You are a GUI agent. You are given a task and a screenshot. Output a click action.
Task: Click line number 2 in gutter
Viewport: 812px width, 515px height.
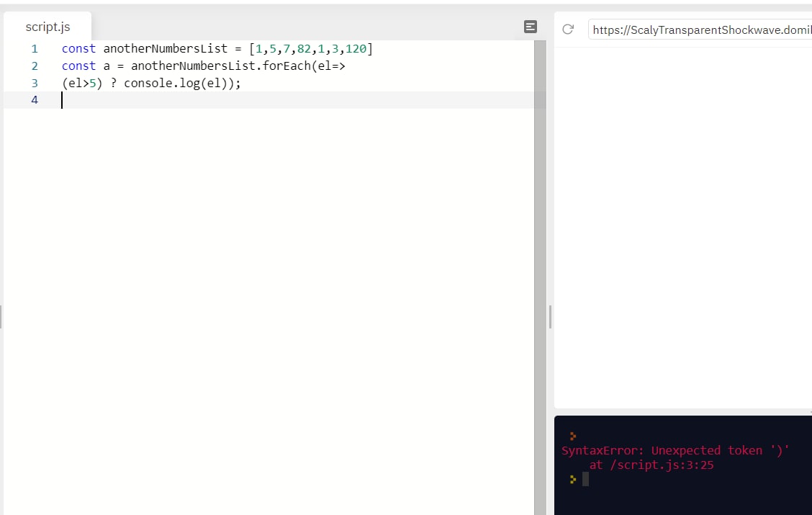35,66
